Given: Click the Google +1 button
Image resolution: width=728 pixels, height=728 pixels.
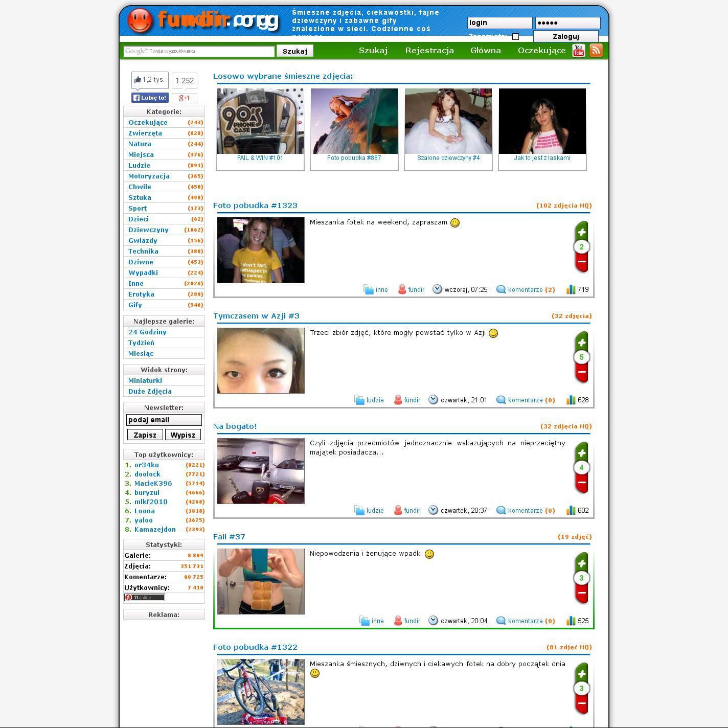Looking at the screenshot, I should [184, 98].
